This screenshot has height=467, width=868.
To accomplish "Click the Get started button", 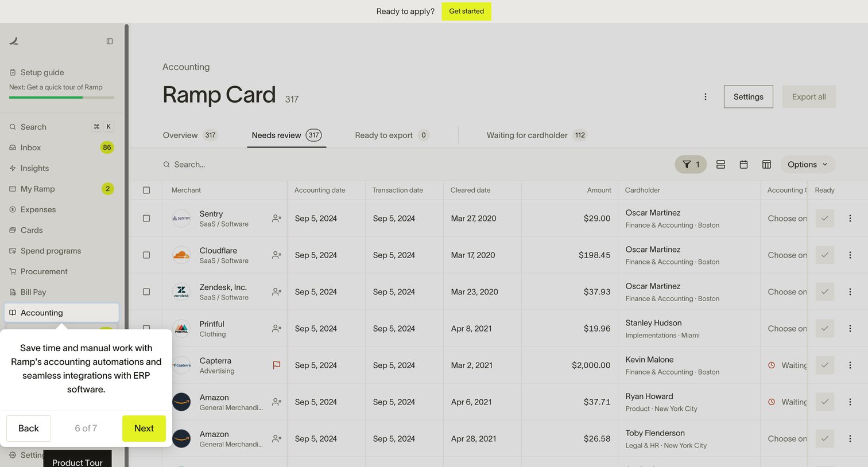I will pos(466,11).
